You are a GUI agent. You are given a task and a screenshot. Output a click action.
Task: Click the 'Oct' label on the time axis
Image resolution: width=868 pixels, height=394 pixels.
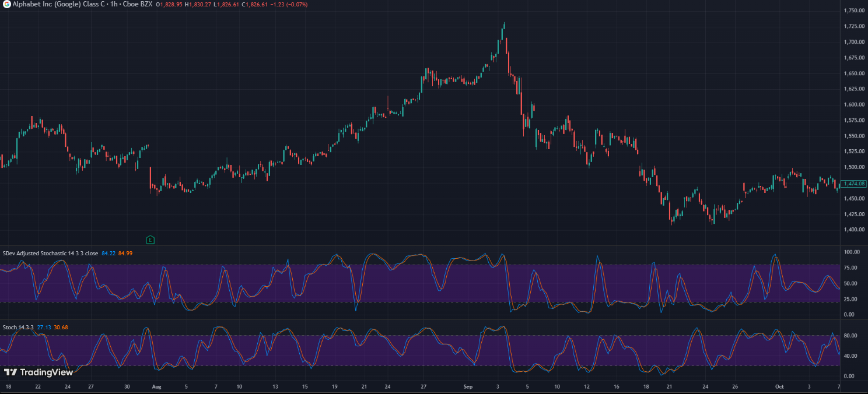[x=779, y=386]
